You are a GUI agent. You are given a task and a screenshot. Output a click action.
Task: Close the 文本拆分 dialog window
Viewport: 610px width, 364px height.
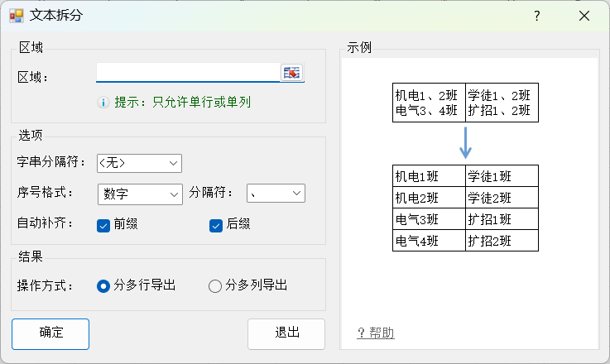click(584, 16)
